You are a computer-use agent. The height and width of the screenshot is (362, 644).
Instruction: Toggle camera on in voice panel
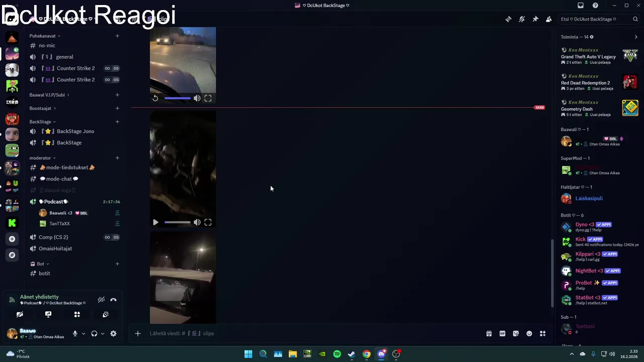click(20, 314)
